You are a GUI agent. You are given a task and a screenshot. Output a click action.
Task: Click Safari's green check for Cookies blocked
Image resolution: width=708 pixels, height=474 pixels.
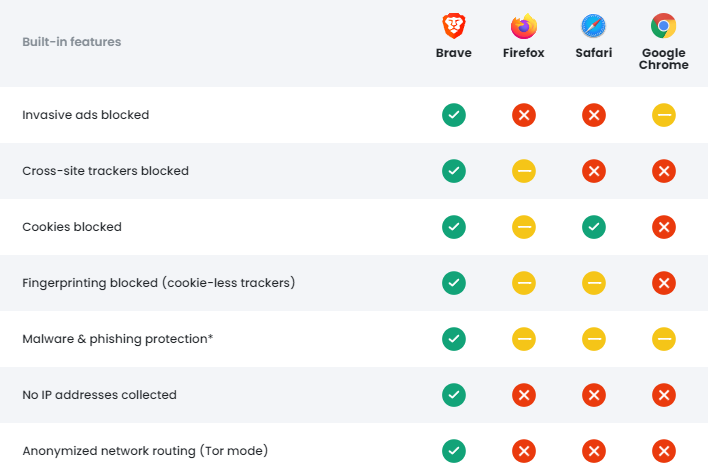click(594, 227)
